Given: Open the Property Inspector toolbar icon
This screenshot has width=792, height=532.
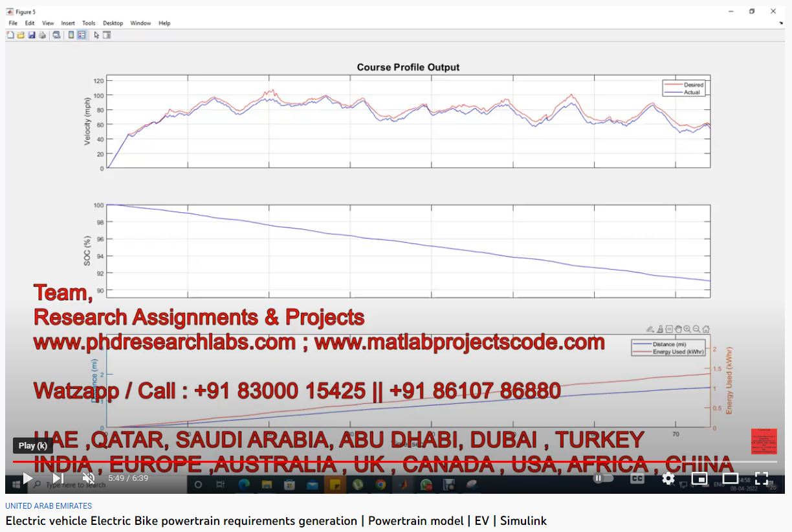Looking at the screenshot, I should [x=107, y=35].
